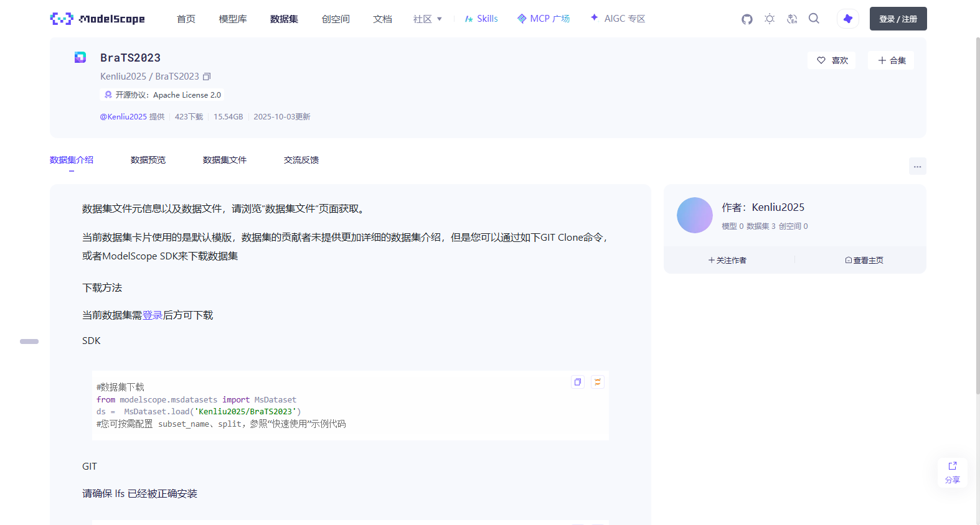Add dataset to 合集 collection
The image size is (980, 525).
[892, 60]
